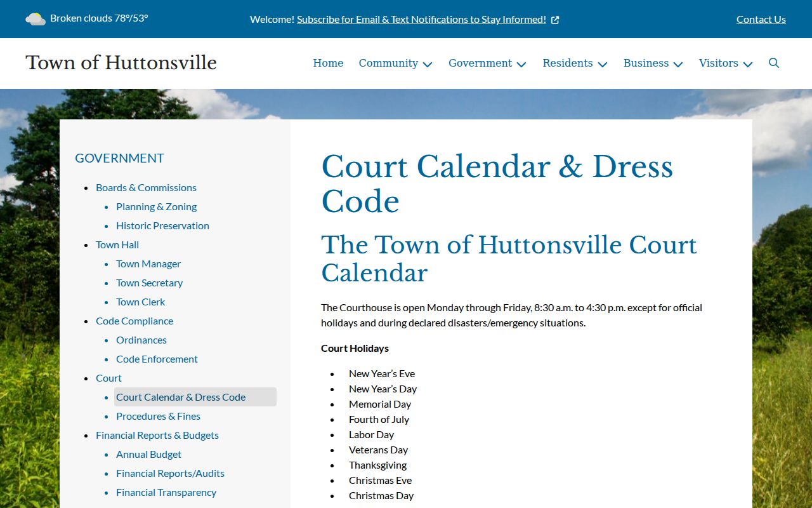Click Fourth of July in holiday list
The width and height of the screenshot is (812, 508).
(379, 419)
